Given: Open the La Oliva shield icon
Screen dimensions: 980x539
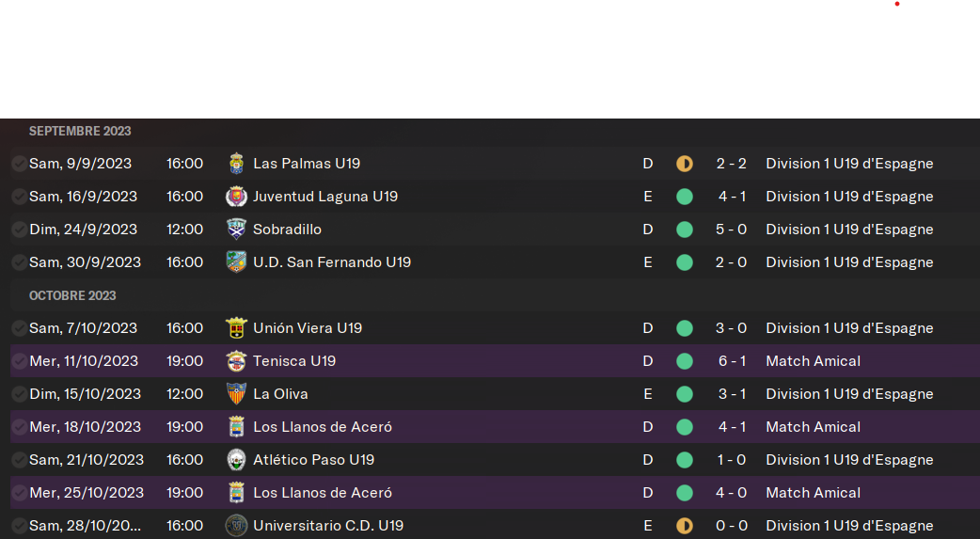Looking at the screenshot, I should [236, 394].
